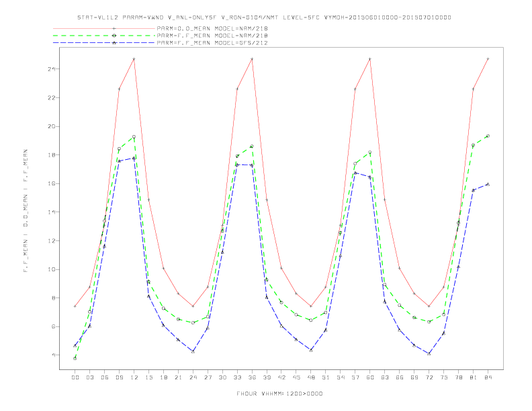Click x-axis tick label 78
The height and width of the screenshot is (411, 532).
[x=458, y=377]
